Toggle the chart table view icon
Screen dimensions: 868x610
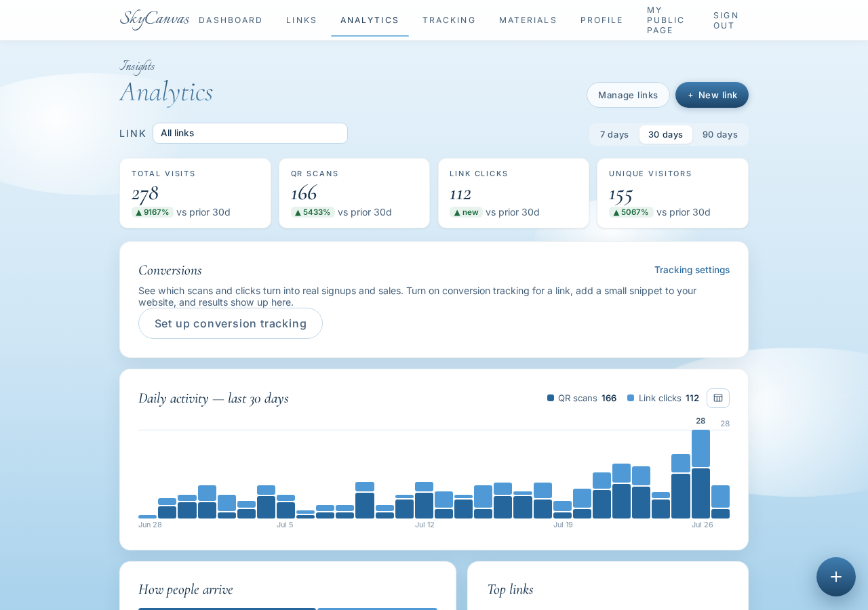point(718,398)
